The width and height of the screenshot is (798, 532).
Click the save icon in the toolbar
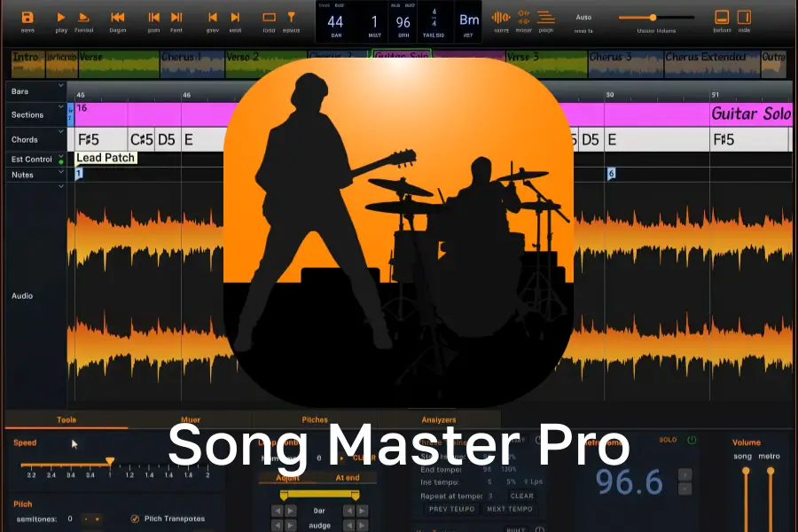(x=27, y=18)
